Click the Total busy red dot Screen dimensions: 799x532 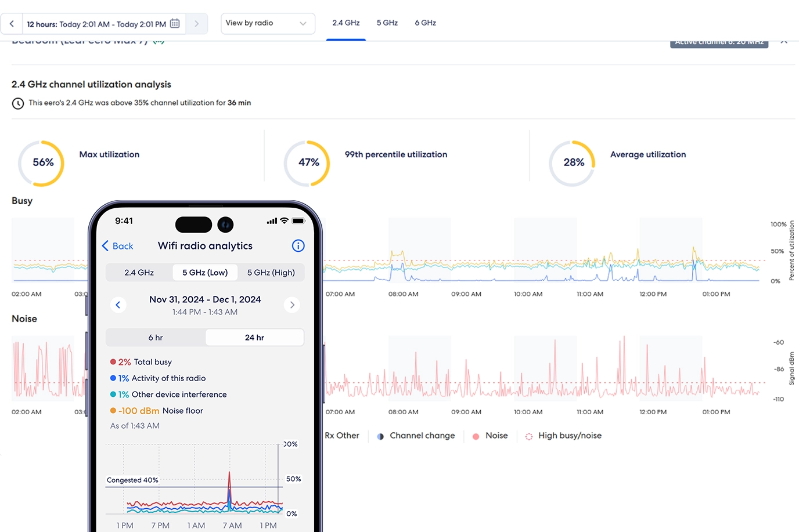point(113,362)
